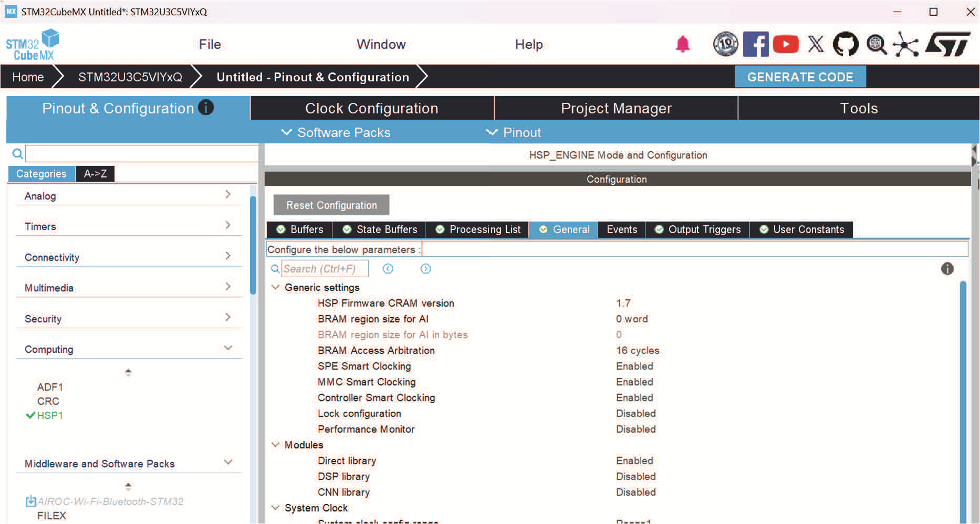Click the STM32CubeMX logo
This screenshot has height=524, width=980.
point(32,45)
